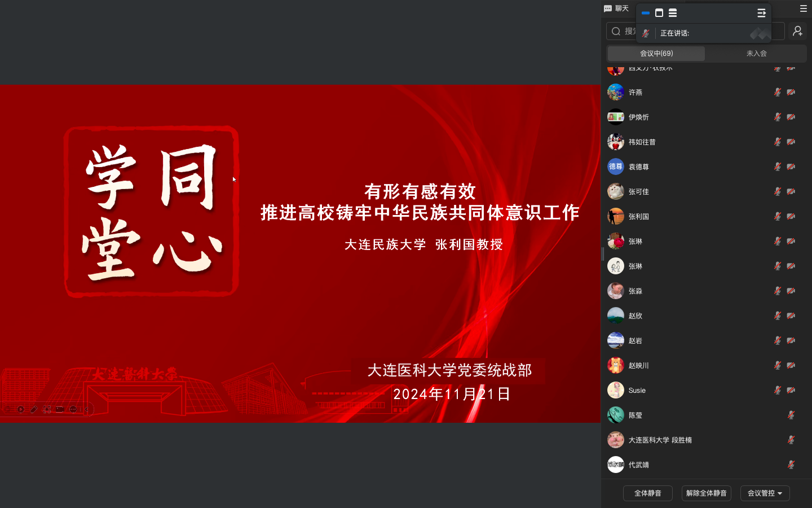Toggle 张利国's camera status
Screen dimensions: 812x508
coord(791,216)
